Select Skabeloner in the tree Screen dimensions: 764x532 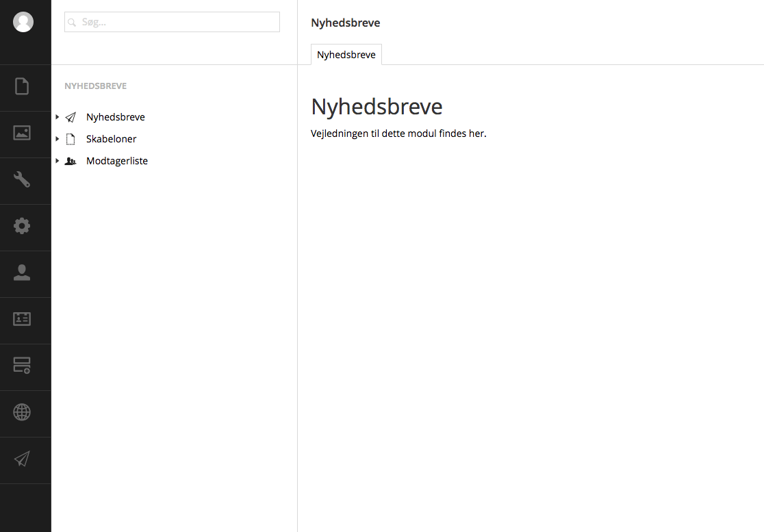(111, 139)
